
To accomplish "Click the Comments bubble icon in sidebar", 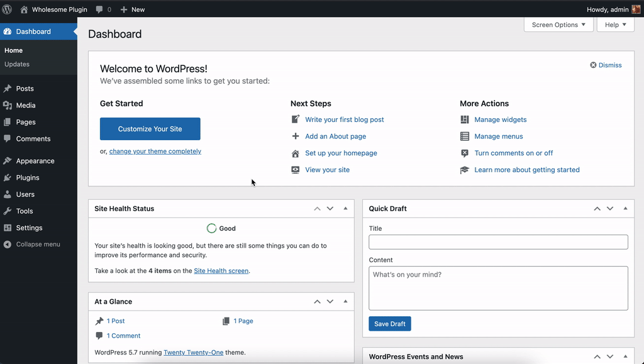I will pyautogui.click(x=8, y=139).
